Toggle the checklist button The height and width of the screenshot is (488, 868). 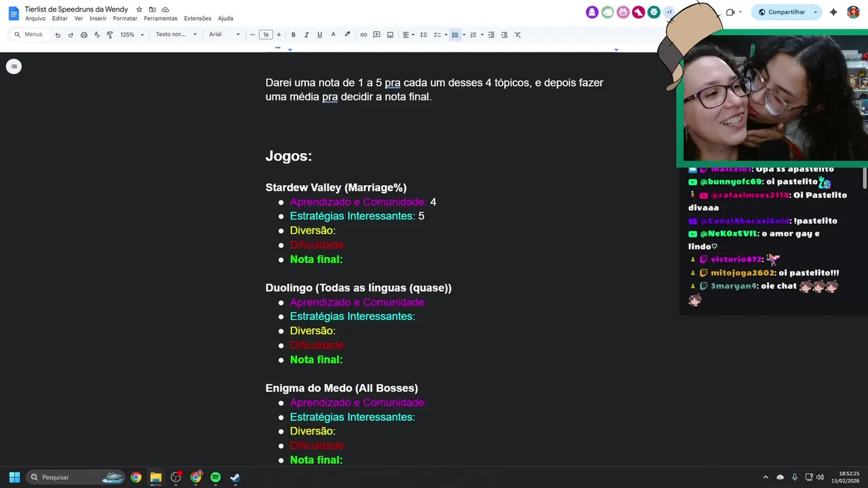tap(437, 35)
